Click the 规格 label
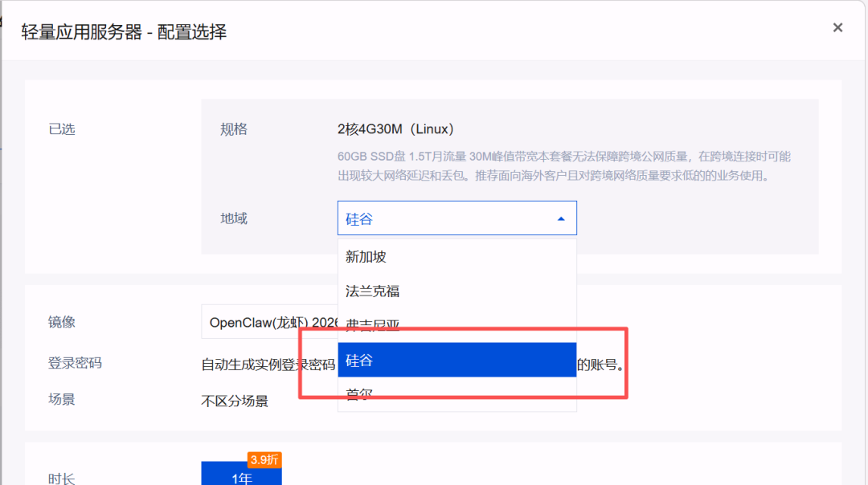 234,129
